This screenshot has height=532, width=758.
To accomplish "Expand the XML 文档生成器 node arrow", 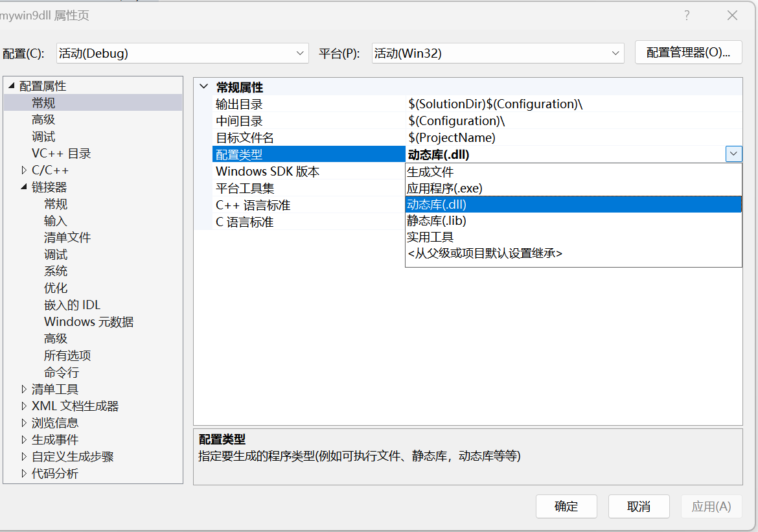I will click(24, 406).
